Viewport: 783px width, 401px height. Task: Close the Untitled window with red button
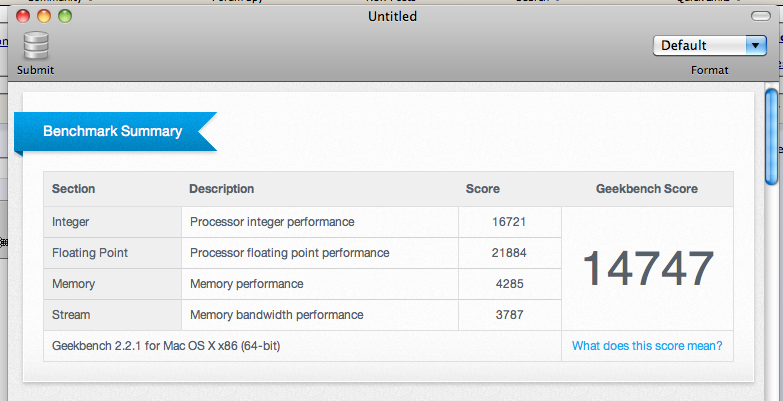23,16
